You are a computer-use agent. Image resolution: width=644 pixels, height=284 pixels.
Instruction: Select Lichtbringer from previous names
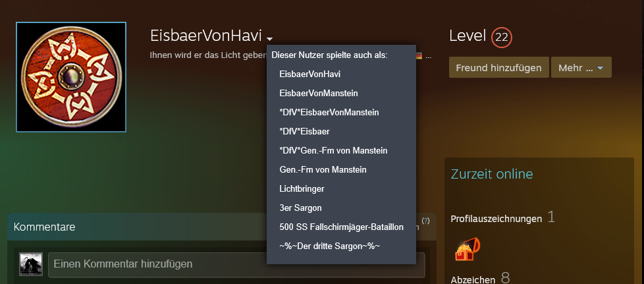pos(302,188)
